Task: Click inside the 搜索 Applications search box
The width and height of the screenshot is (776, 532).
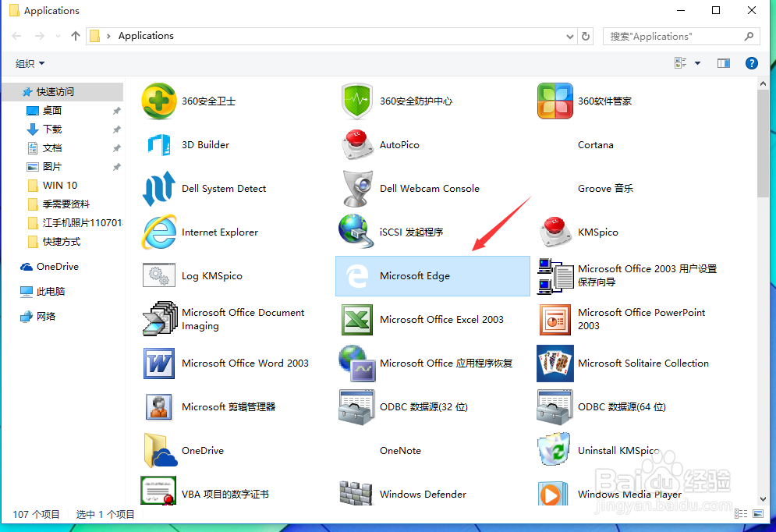Action: [671, 36]
